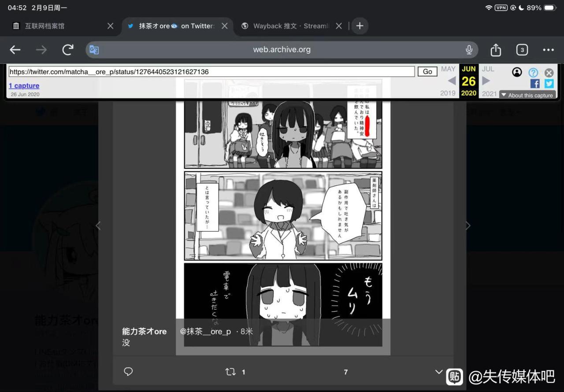Select year 2020 in the Wayback toolbar
The width and height of the screenshot is (564, 392).
tap(469, 93)
